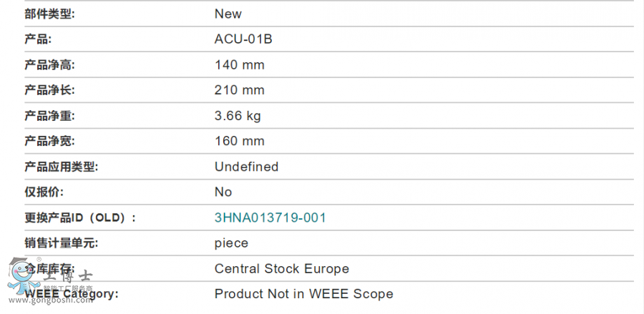Click the 更换产品ID (OLD) label
Image resolution: width=644 pixels, height=314 pixels.
[x=80, y=217]
